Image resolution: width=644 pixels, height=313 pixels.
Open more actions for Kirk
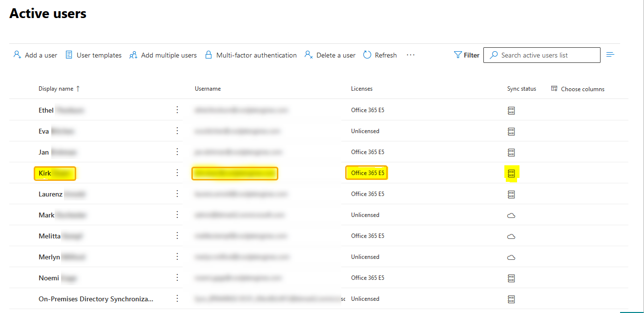click(177, 173)
